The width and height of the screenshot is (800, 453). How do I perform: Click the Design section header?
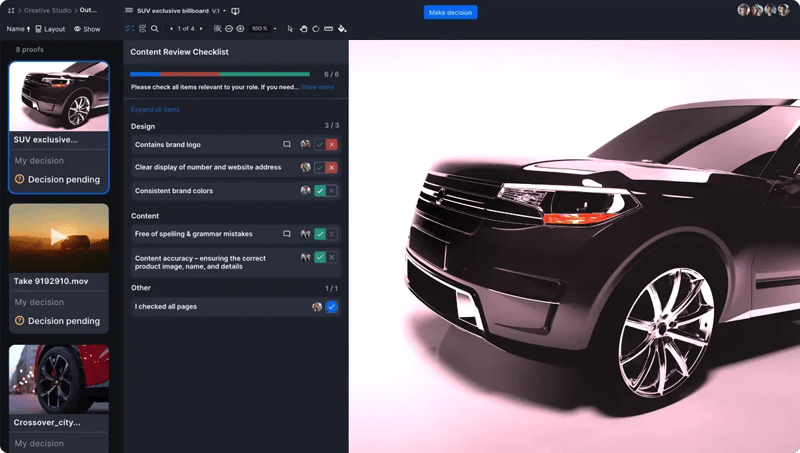coord(143,126)
